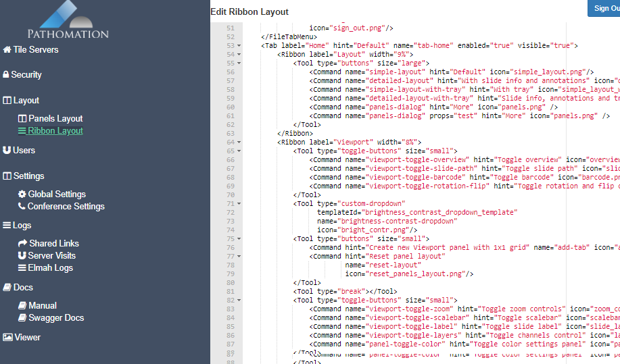Image resolution: width=620 pixels, height=364 pixels.
Task: Click the Pathomation logo
Action: 68,20
